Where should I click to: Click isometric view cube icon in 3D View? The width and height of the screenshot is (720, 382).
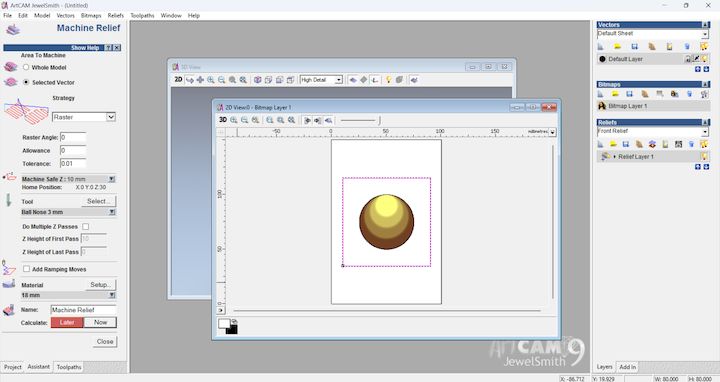pos(258,80)
